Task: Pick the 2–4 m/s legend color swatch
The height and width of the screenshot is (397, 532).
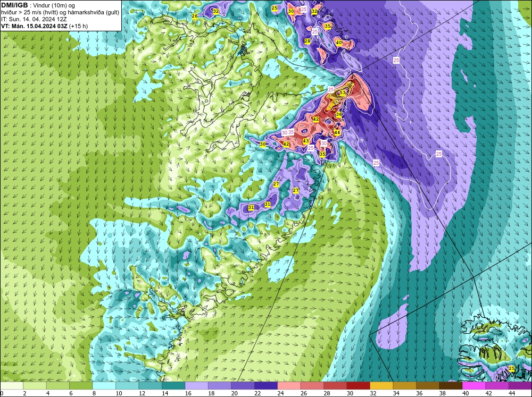Action: coord(35,385)
